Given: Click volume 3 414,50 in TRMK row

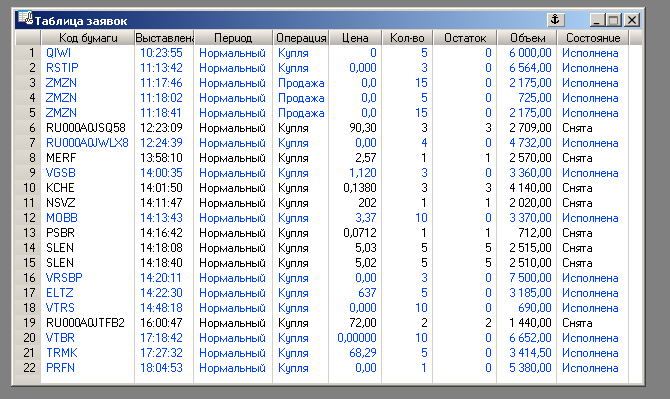Looking at the screenshot, I should point(530,353).
